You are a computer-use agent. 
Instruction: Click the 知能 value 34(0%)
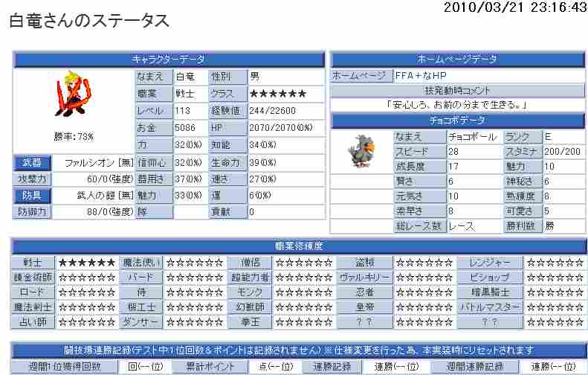point(263,145)
